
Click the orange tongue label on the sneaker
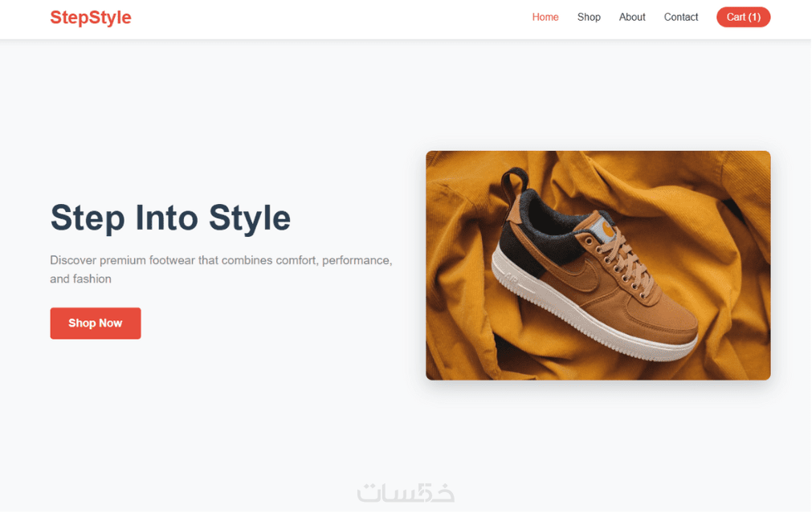pyautogui.click(x=603, y=228)
